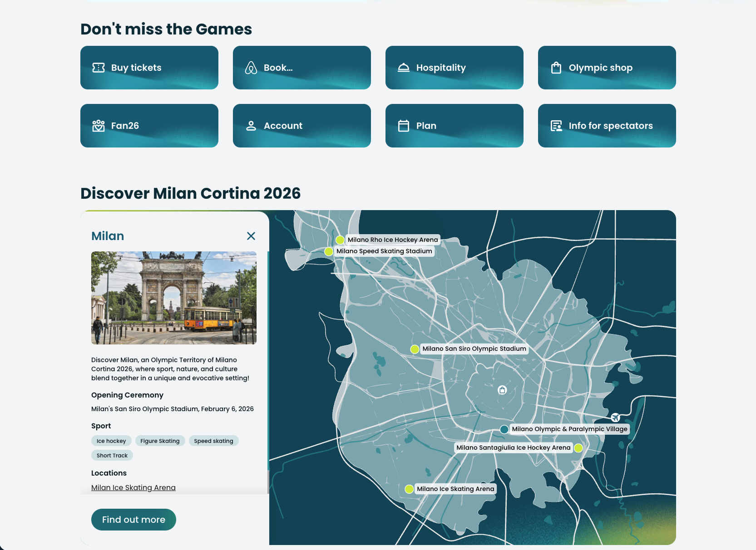Click the Locations heading in the panel
Screen dimensions: 756x550
(x=109, y=473)
